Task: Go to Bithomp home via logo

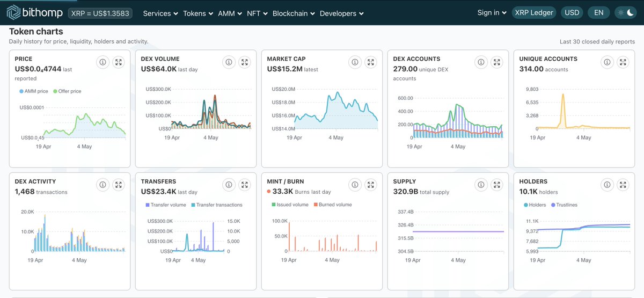Action: (x=34, y=12)
